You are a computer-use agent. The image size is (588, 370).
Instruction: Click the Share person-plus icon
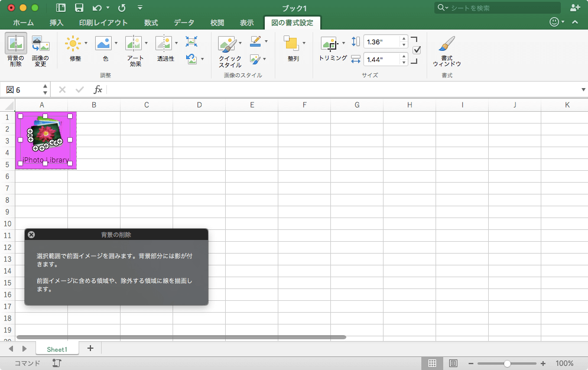[x=575, y=8]
